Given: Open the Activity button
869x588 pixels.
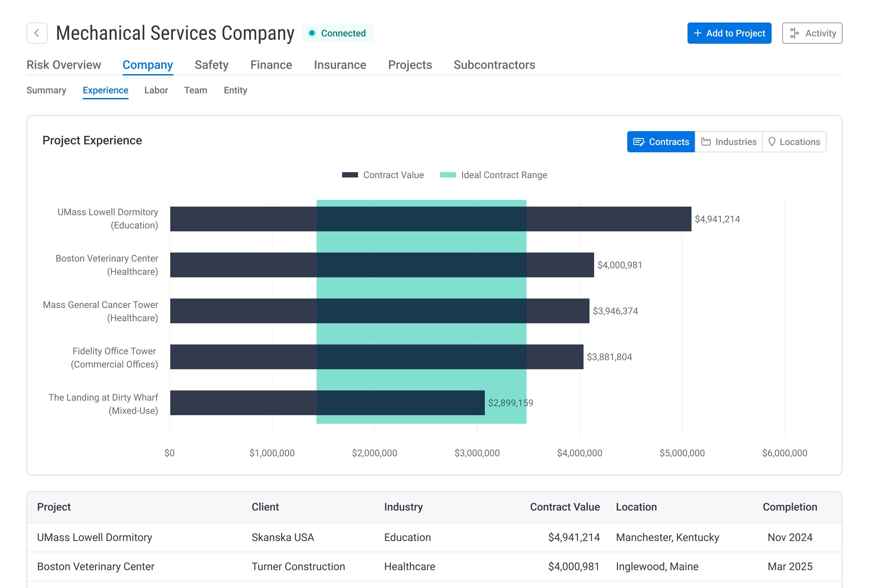Looking at the screenshot, I should [812, 33].
